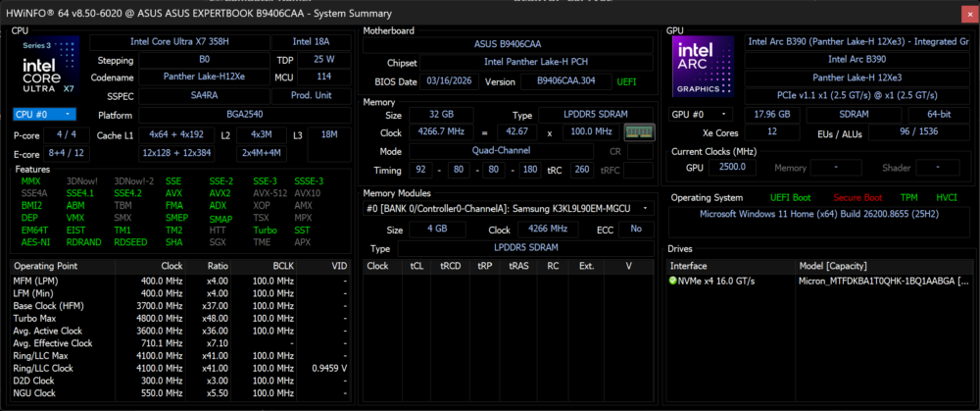Screen dimensions: 980x411
Task: Click the HVCI indicator
Action: click(947, 198)
